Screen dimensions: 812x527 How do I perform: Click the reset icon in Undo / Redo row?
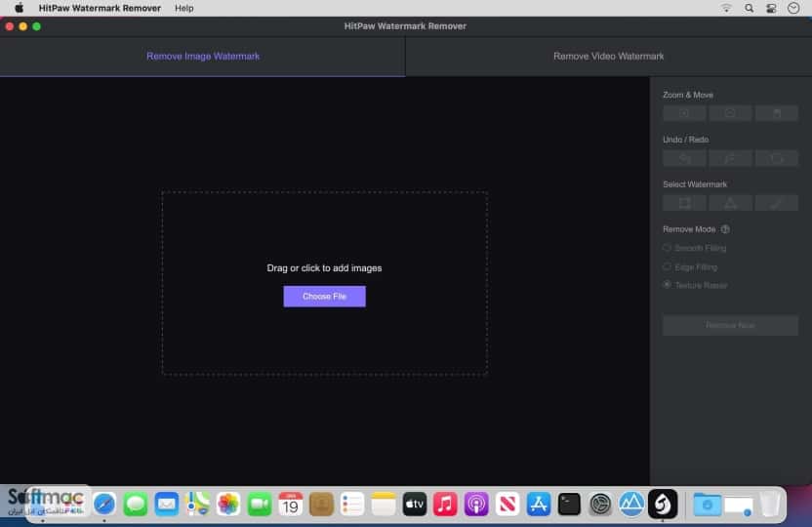776,158
